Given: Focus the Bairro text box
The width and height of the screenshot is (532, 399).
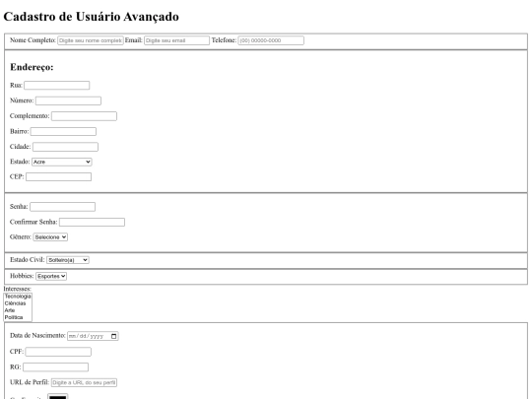Looking at the screenshot, I should (63, 131).
